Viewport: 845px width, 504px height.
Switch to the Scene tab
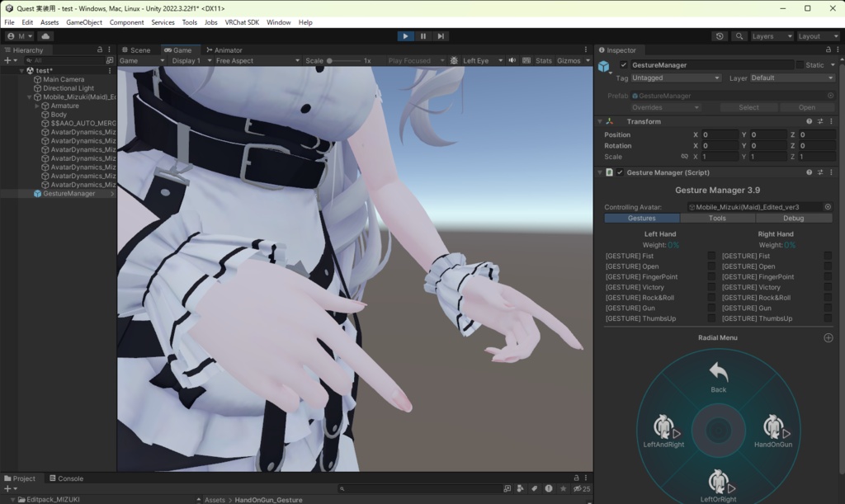[136, 50]
